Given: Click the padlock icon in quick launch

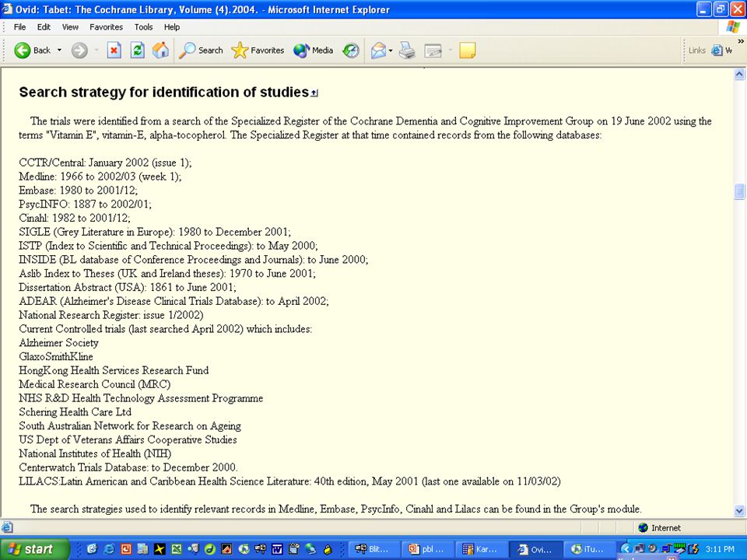Looking at the screenshot, I should click(328, 549).
